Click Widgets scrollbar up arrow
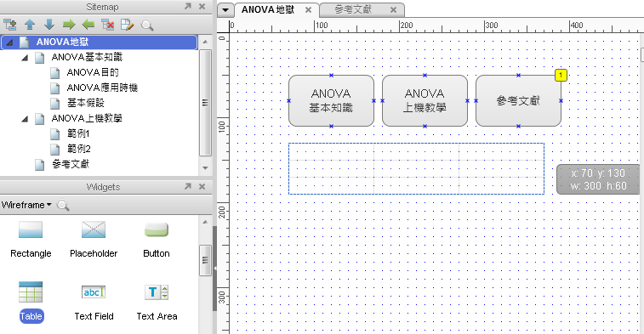644x334 pixels. pos(205,222)
